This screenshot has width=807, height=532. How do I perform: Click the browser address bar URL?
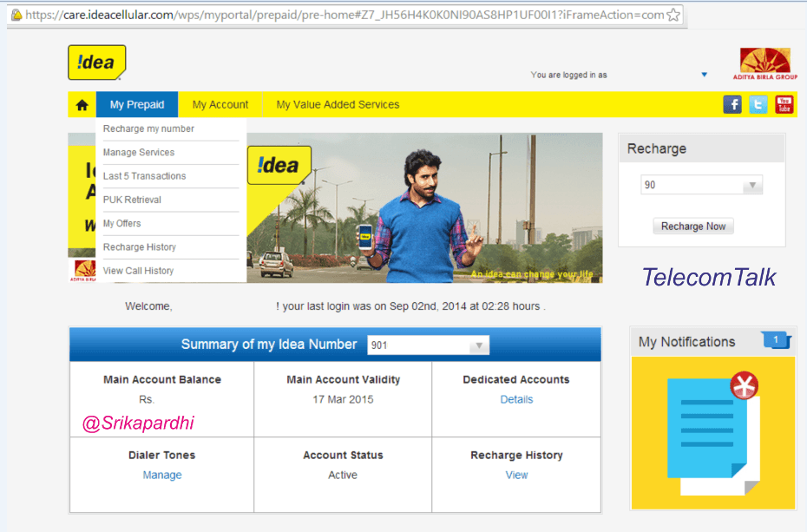(344, 15)
